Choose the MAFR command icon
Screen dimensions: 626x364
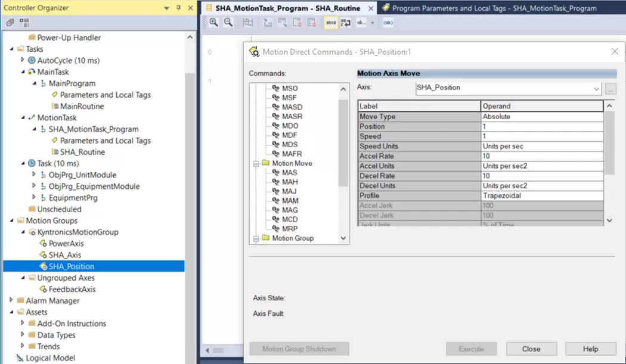[275, 154]
